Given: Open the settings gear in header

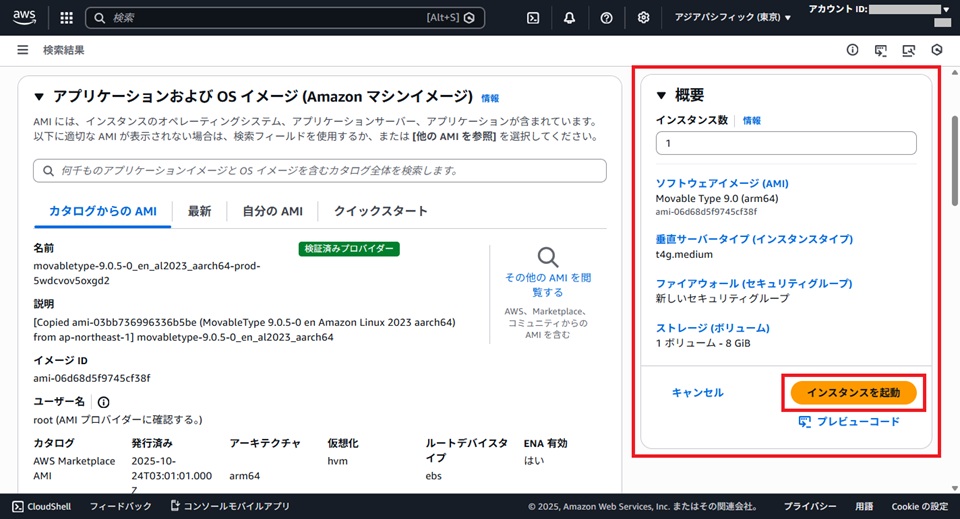Looking at the screenshot, I should 643,17.
